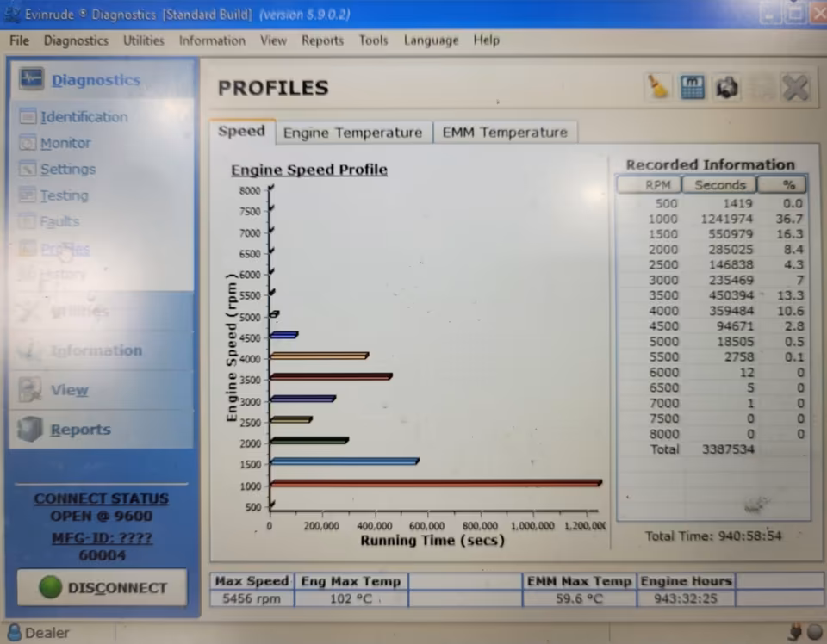Viewport: 827px width, 644px height.
Task: Open the Language menu
Action: point(431,40)
